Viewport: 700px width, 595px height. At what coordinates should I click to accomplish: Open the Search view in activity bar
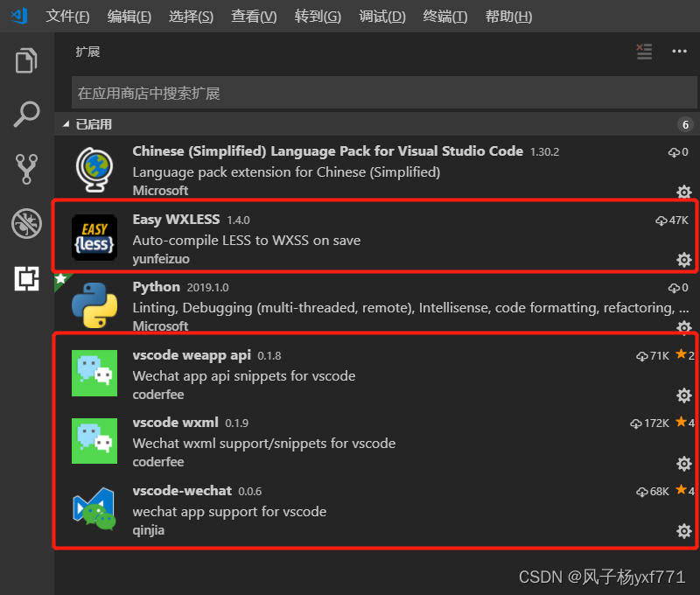[26, 115]
